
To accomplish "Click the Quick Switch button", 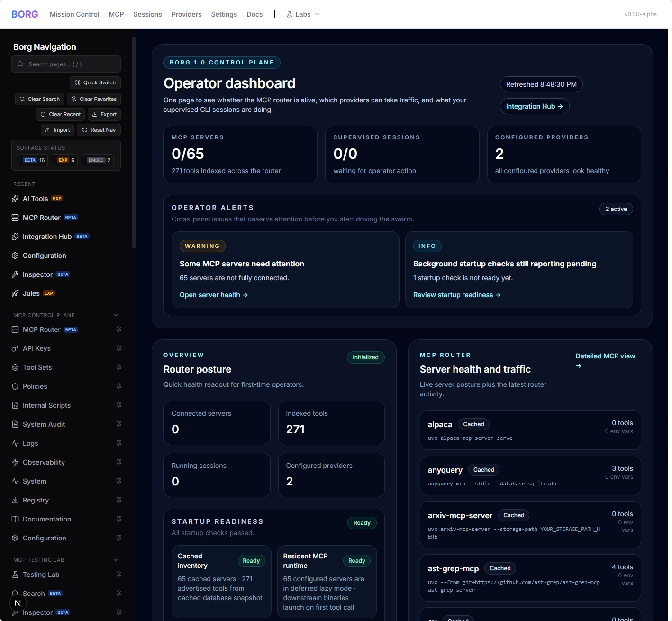I will 95,82.
